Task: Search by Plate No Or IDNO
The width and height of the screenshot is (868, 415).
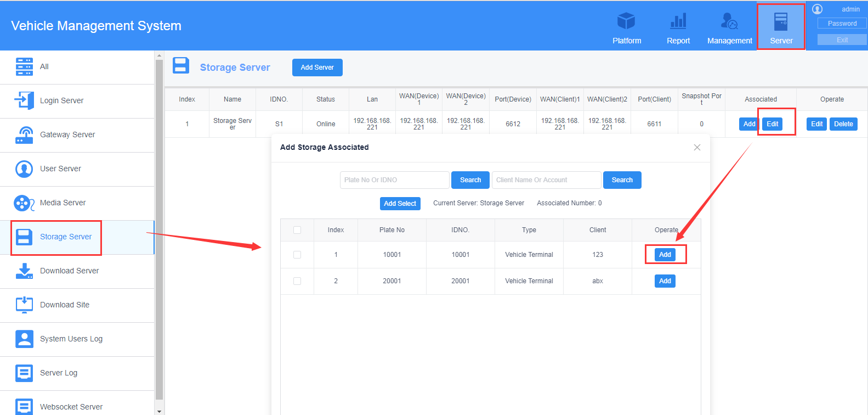Action: (x=470, y=180)
